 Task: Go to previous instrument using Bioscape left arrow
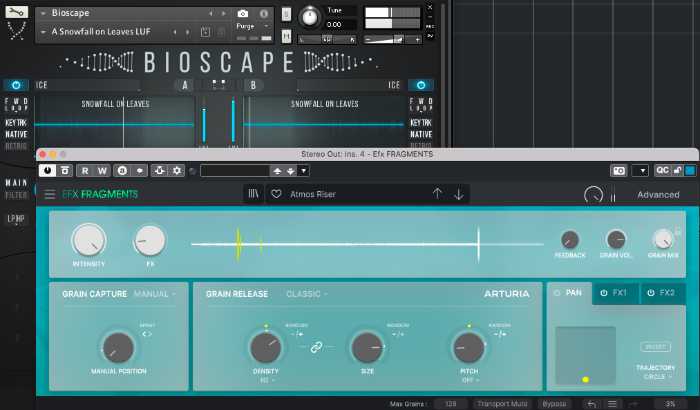[x=211, y=14]
